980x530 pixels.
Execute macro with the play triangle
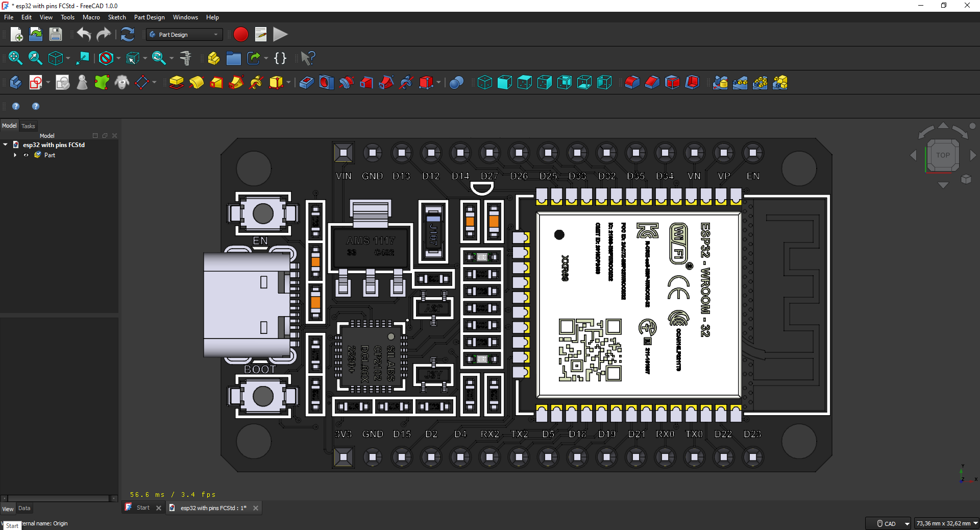coord(280,35)
